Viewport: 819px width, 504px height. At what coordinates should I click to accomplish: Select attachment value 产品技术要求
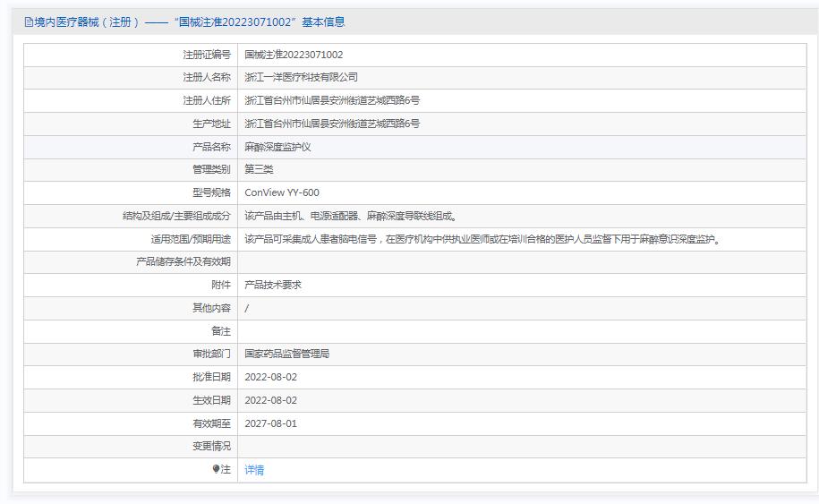[273, 286]
